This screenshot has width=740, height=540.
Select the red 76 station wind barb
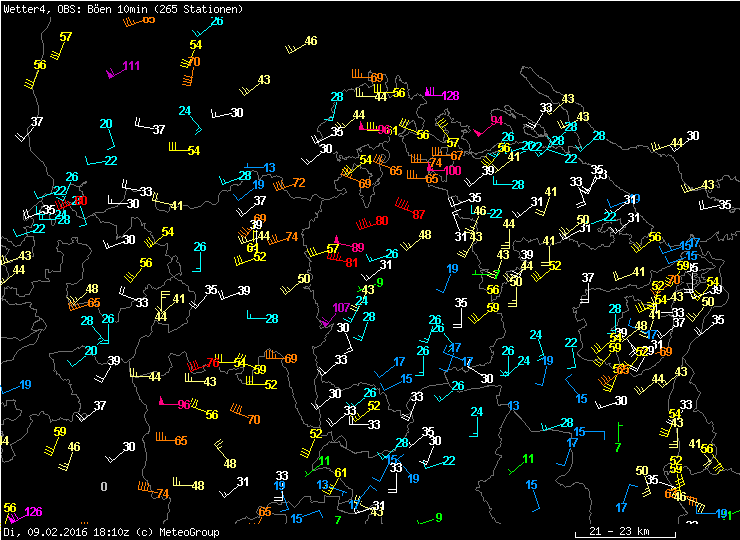coord(195,366)
